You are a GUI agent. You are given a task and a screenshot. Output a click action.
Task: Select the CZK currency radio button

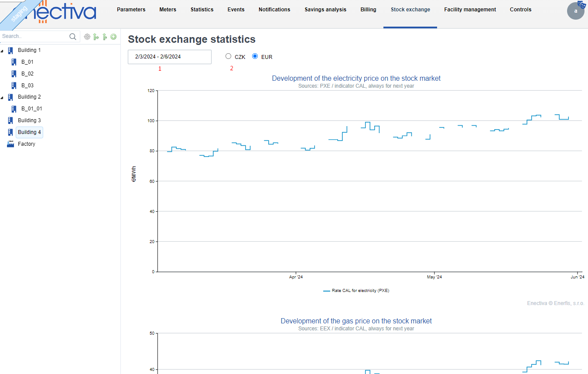click(x=228, y=56)
